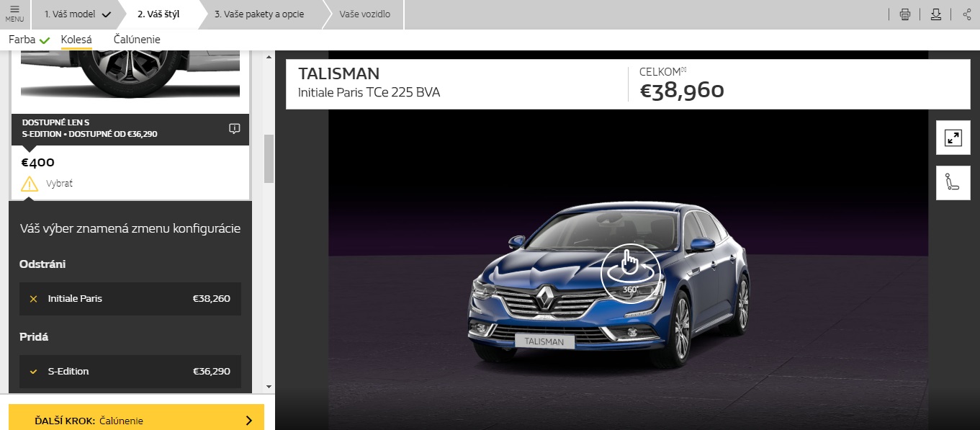Click the Initiale Paris €38,260 row
Screen dimensions: 980x430
(x=130, y=298)
